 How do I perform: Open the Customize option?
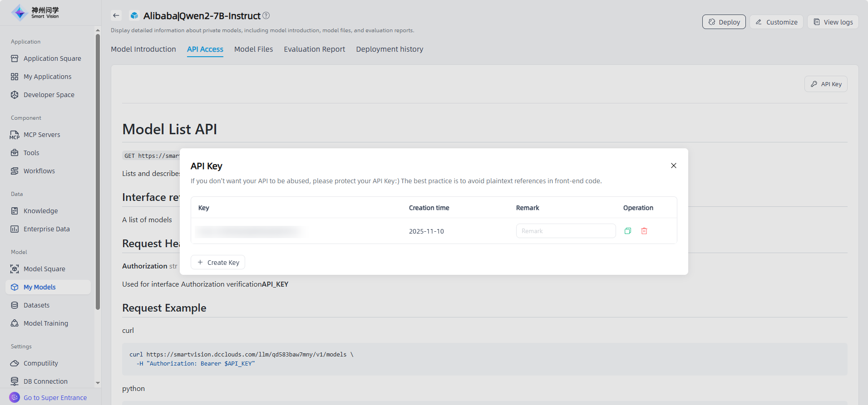pos(776,22)
